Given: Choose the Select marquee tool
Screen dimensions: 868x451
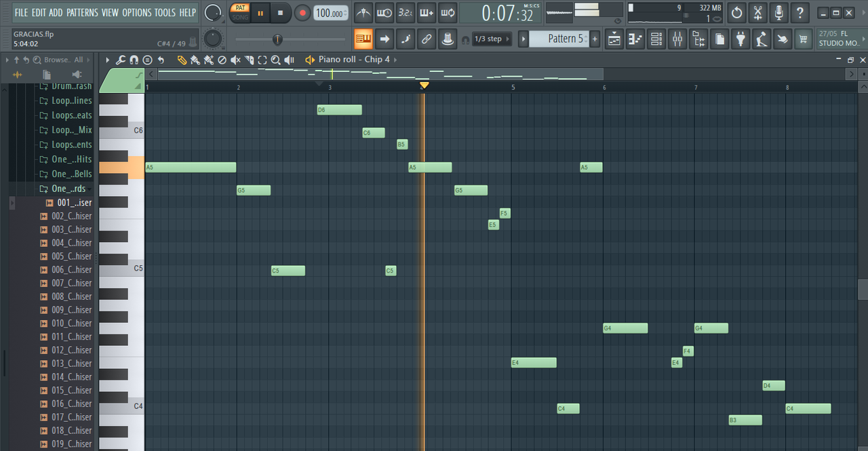Looking at the screenshot, I should 262,60.
